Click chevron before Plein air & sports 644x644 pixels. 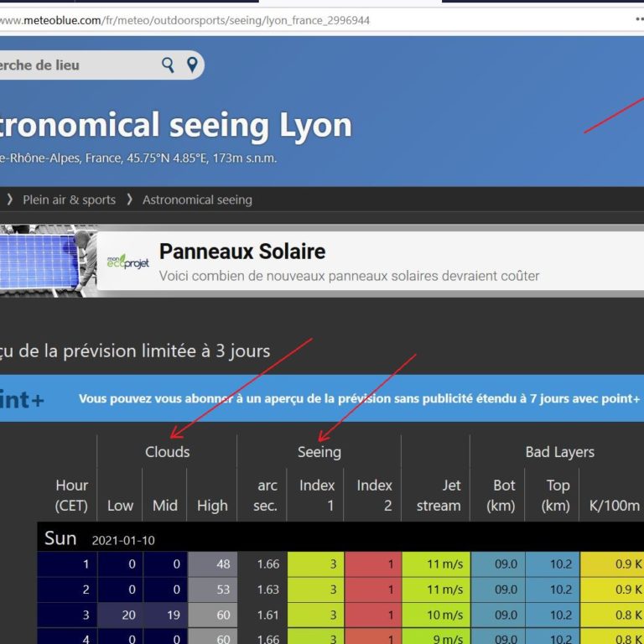(10, 200)
